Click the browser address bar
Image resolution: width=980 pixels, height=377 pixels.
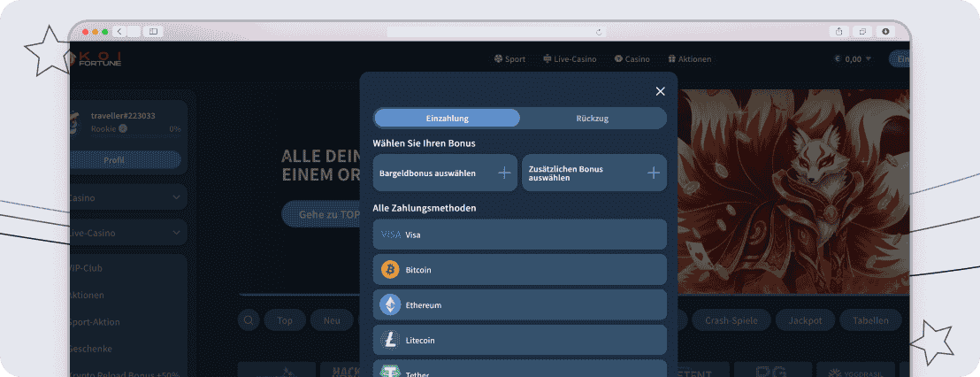click(x=497, y=32)
